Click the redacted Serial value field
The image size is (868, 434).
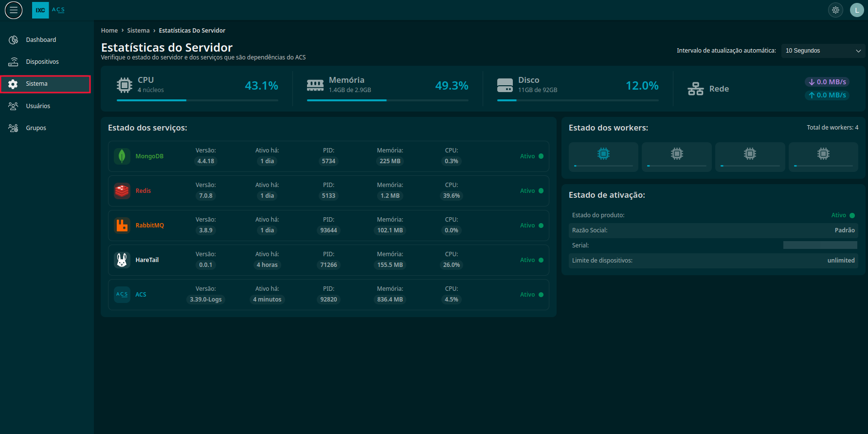(820, 245)
